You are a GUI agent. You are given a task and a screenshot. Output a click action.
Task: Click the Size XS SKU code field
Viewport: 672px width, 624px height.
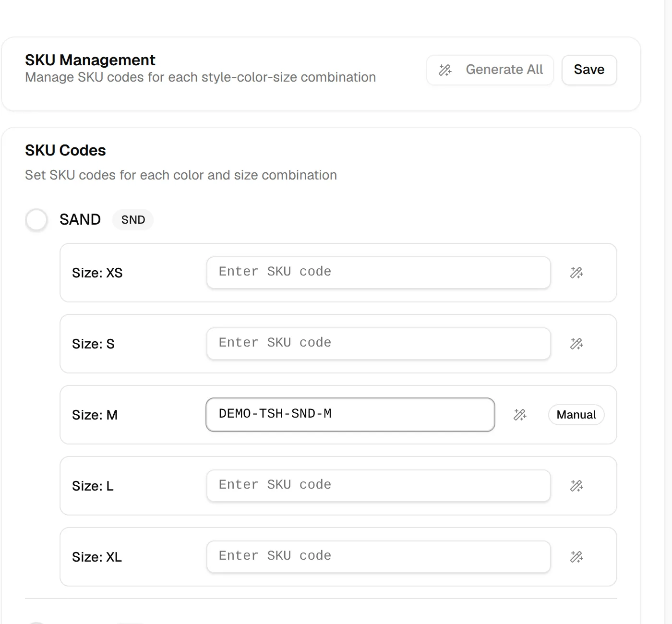(x=378, y=273)
